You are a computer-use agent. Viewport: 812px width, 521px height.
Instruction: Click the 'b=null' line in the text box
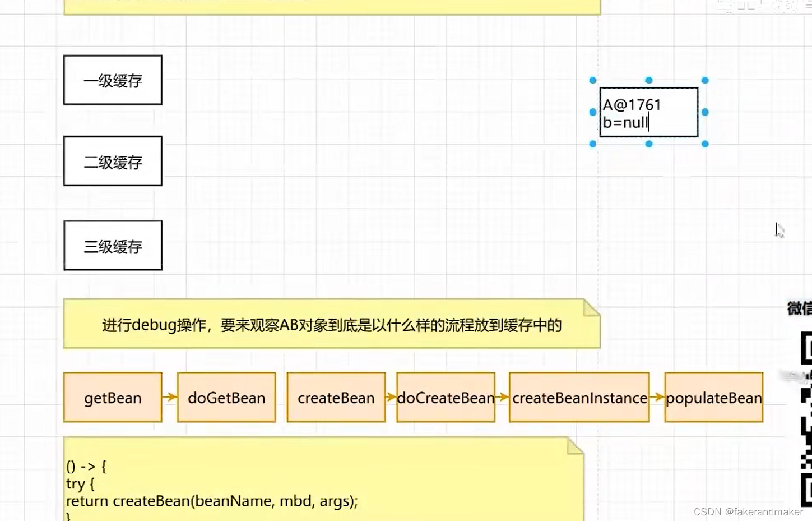[625, 122]
